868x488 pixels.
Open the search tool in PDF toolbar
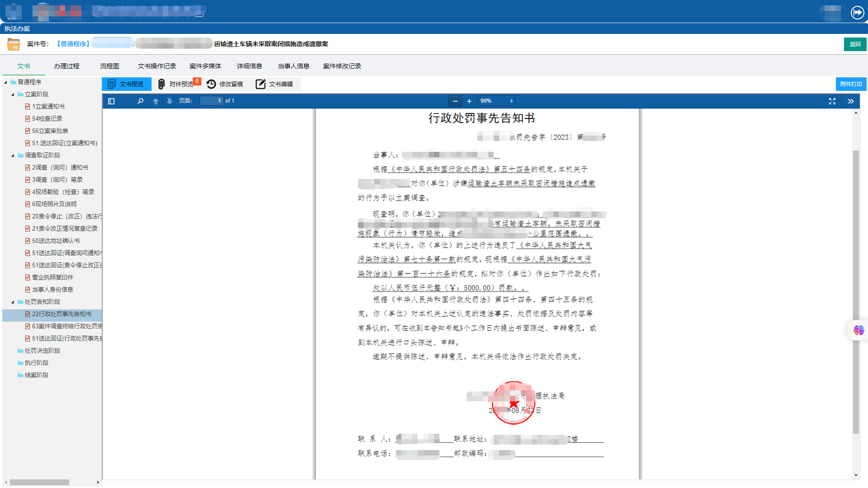[140, 101]
